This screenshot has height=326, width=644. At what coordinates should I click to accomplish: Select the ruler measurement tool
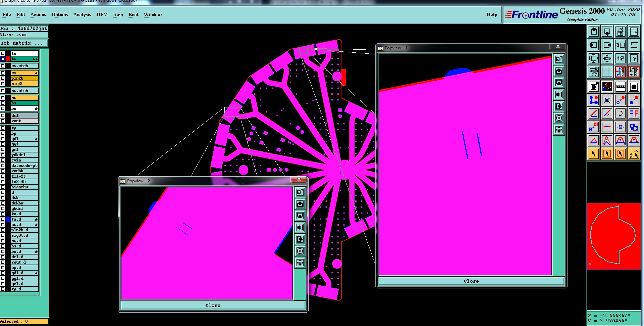(621, 87)
